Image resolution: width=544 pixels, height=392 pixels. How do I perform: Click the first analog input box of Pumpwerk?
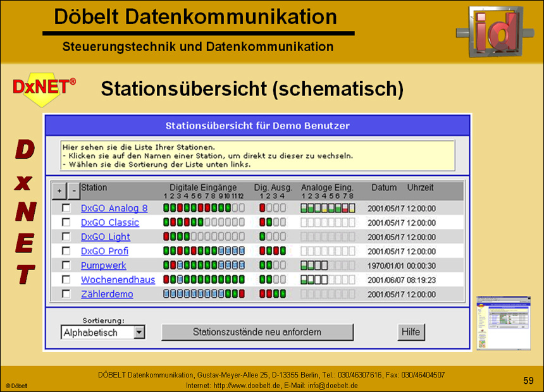(x=305, y=264)
